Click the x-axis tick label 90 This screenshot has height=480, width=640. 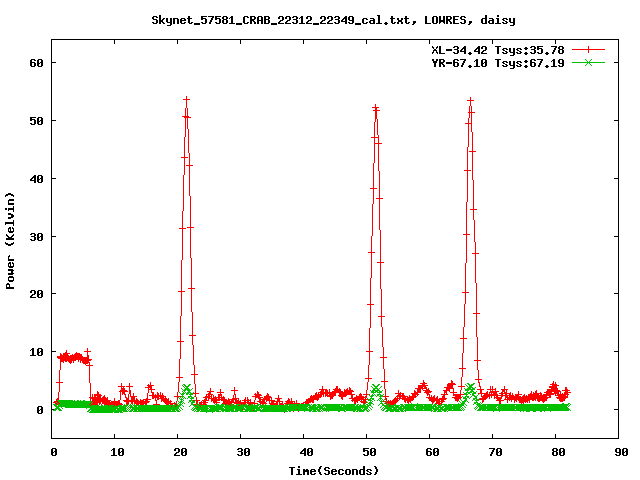coord(621,452)
